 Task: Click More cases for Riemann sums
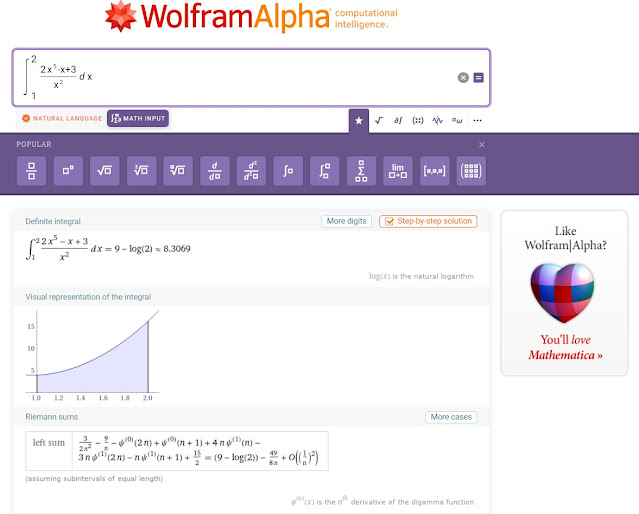[x=451, y=417]
